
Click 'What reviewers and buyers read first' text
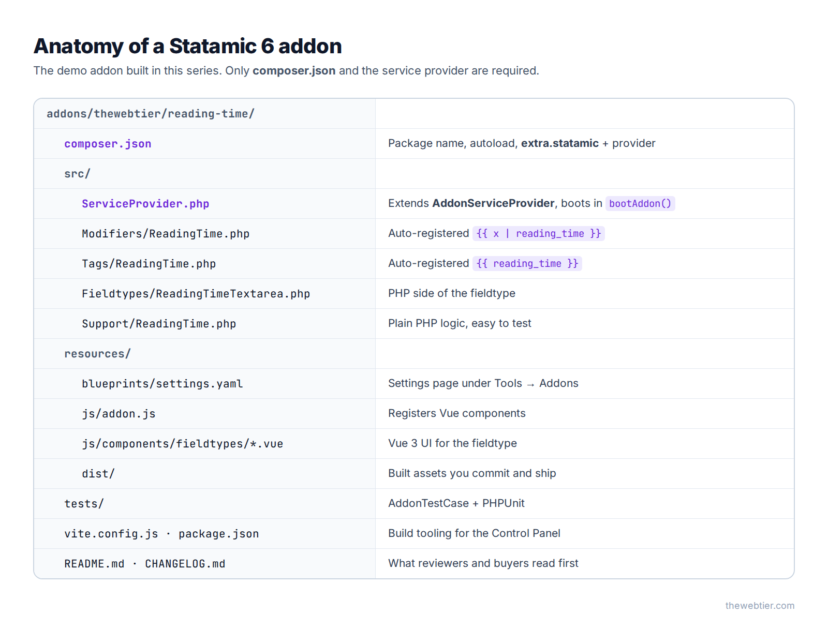483,563
